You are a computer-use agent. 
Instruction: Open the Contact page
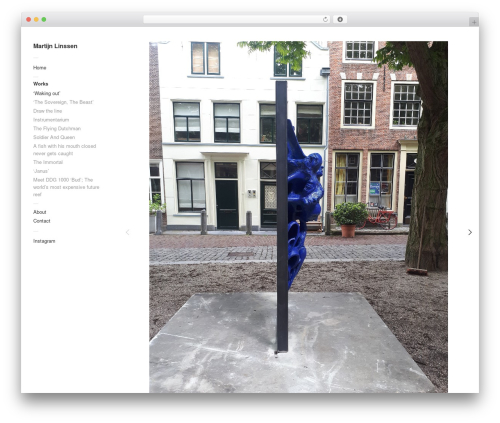coord(42,221)
